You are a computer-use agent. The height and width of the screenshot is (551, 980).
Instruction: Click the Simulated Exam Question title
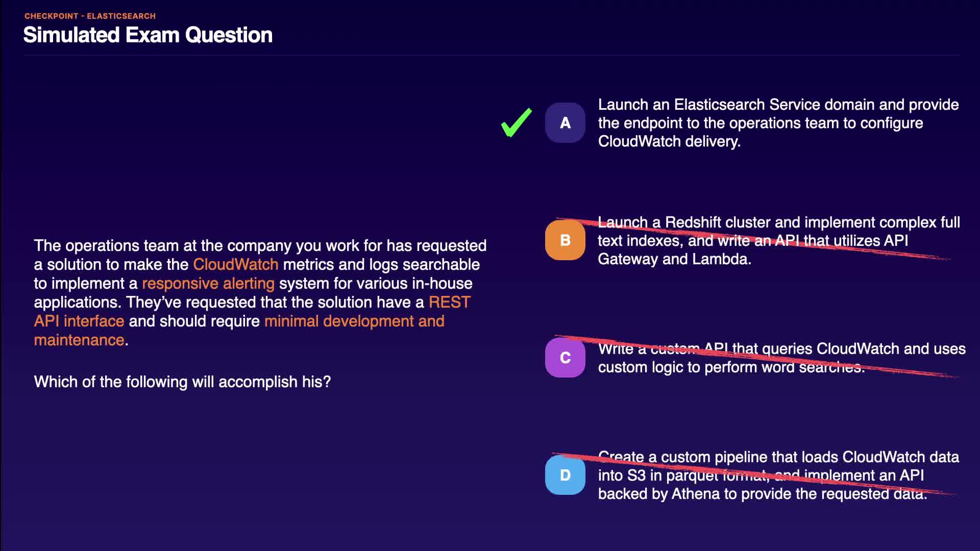(x=148, y=35)
